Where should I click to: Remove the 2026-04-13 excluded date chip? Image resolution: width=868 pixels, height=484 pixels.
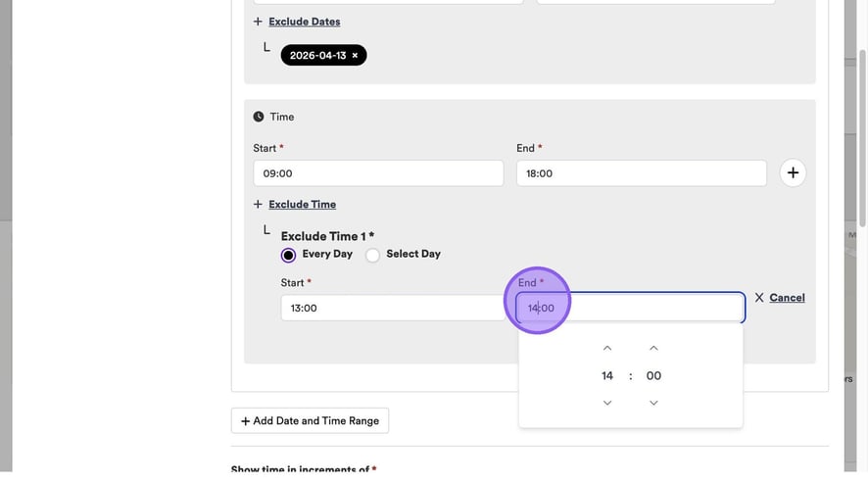pos(355,56)
